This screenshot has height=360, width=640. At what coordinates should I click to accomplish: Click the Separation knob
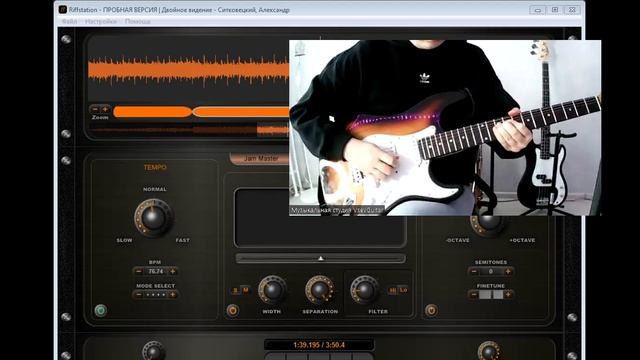(320, 290)
